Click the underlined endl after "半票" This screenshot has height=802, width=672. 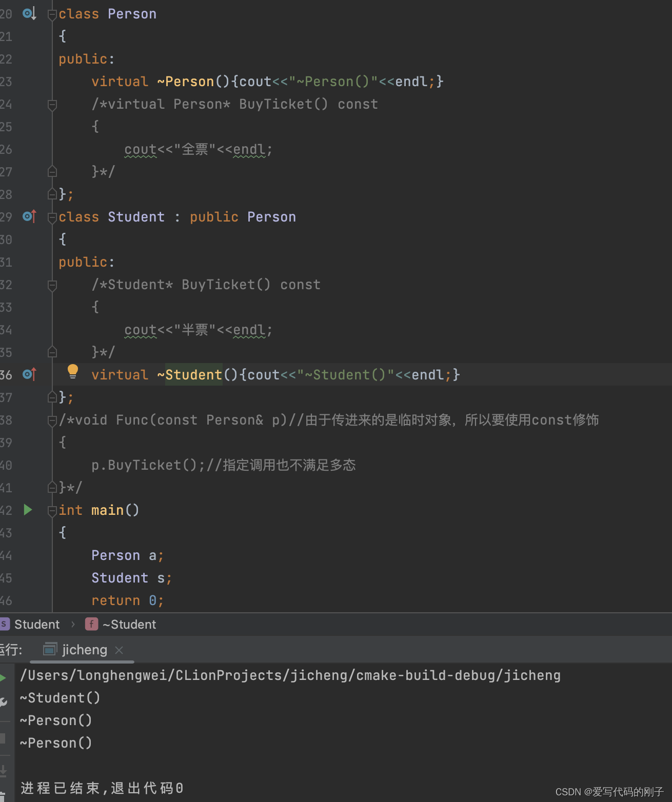point(249,330)
